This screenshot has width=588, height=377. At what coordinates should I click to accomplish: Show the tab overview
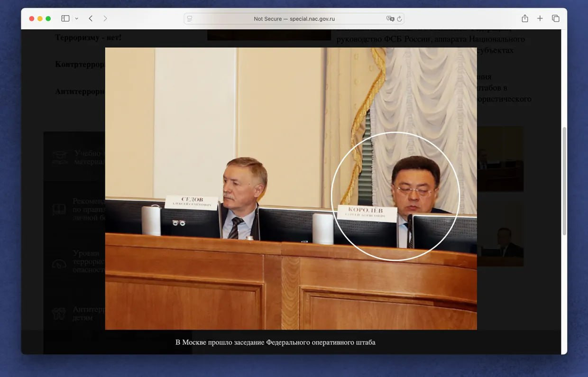click(555, 18)
